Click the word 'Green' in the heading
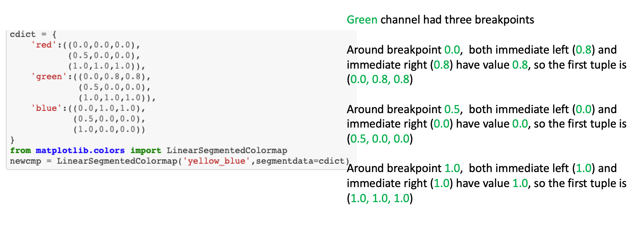644x225 pixels. pos(362,20)
